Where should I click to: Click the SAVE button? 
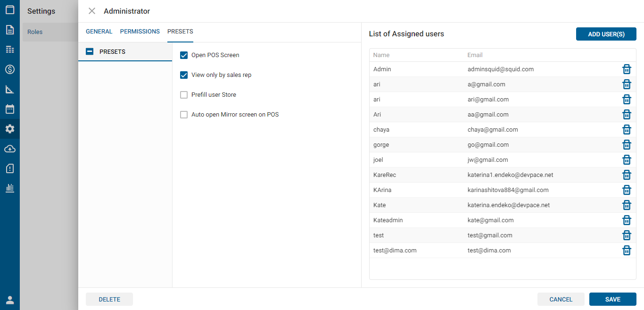tap(612, 299)
